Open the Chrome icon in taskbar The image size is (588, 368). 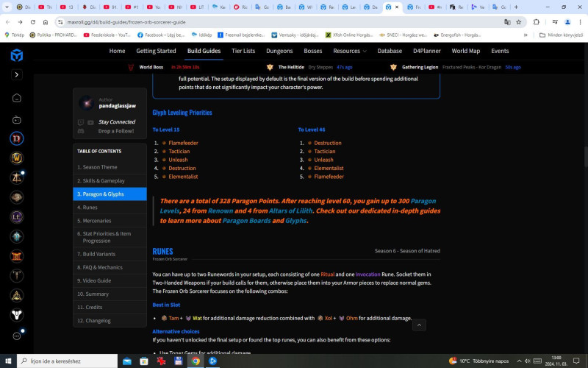196,361
